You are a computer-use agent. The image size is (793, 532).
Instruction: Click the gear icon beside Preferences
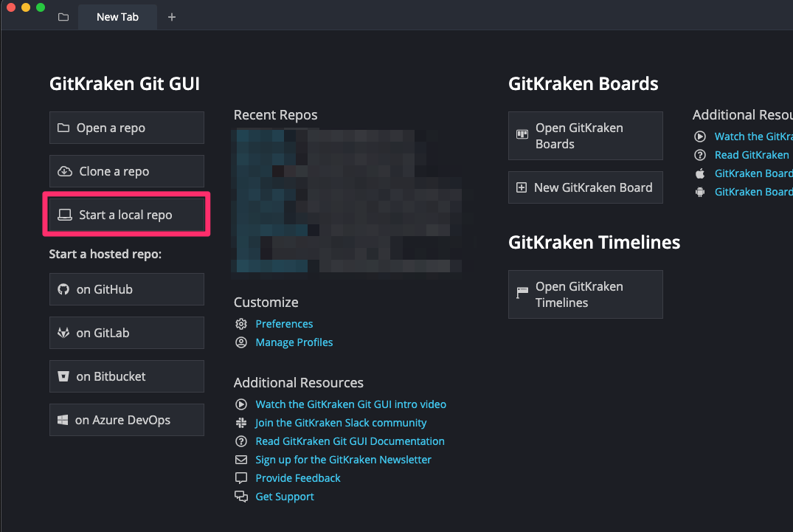coord(240,324)
